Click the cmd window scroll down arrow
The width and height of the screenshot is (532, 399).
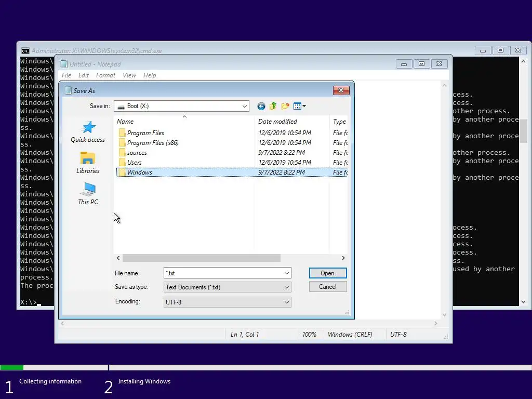click(x=523, y=302)
